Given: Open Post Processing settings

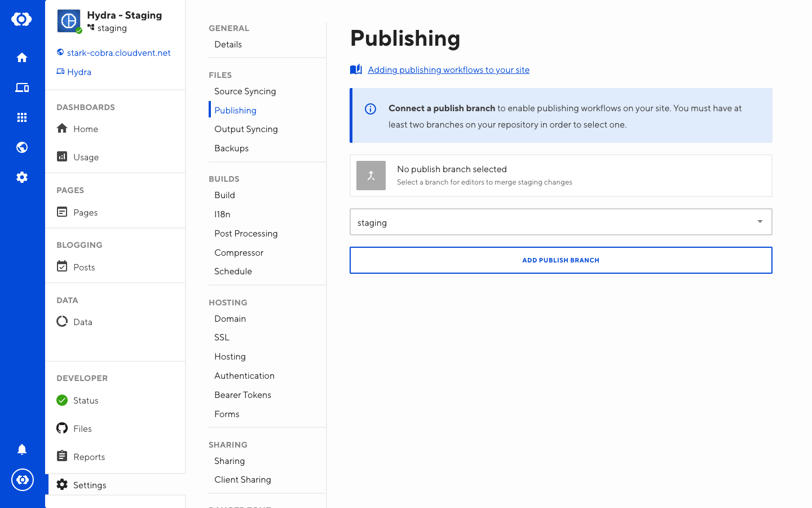Looking at the screenshot, I should click(246, 234).
